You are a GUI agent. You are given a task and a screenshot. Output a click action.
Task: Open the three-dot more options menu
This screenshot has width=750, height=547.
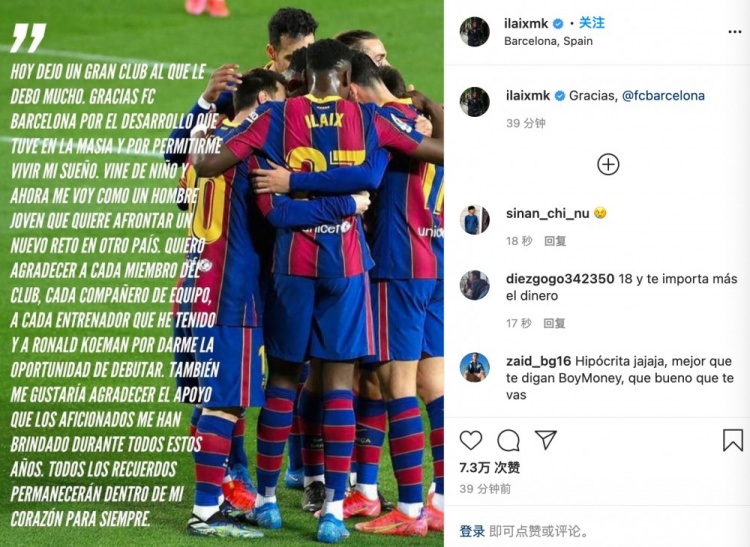(x=735, y=32)
